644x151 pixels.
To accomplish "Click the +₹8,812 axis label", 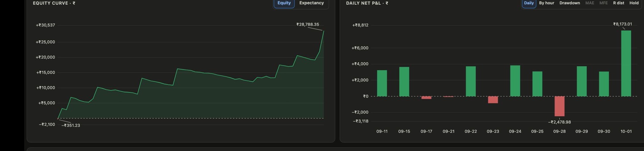I will [x=360, y=25].
